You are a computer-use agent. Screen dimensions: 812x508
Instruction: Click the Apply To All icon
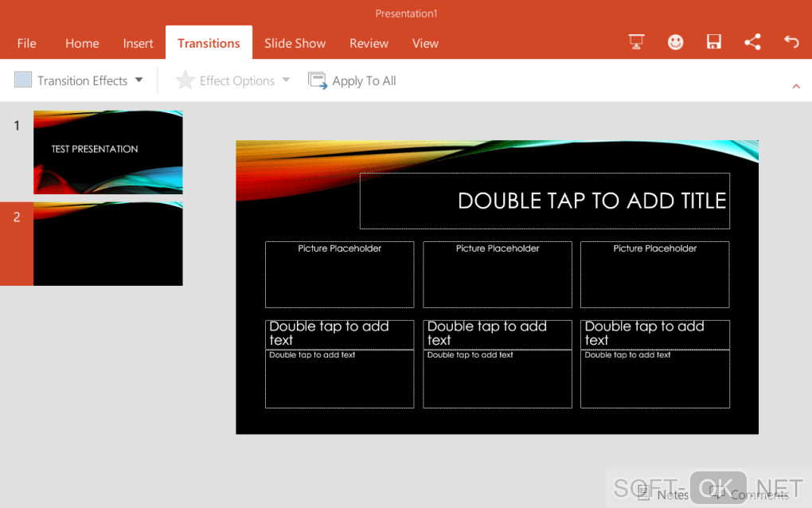click(x=318, y=80)
